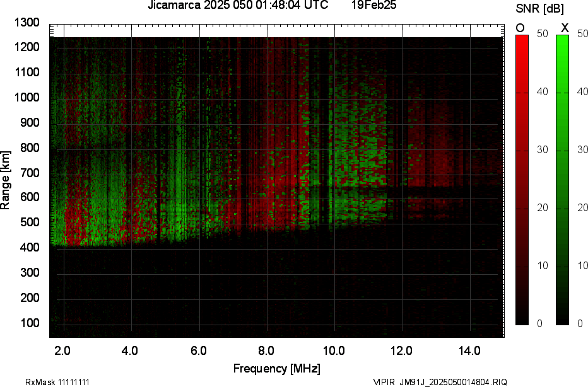Click the red O-mode SNR color bar
588x387 pixels.
522,180
